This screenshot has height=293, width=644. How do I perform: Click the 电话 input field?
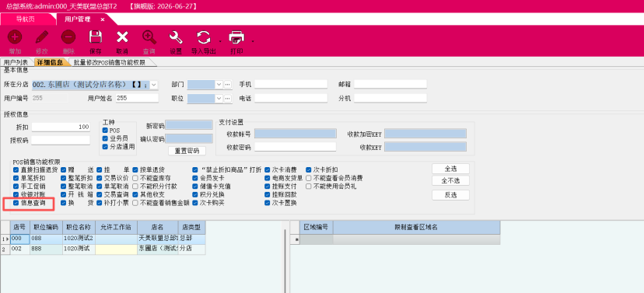pyautogui.click(x=291, y=98)
